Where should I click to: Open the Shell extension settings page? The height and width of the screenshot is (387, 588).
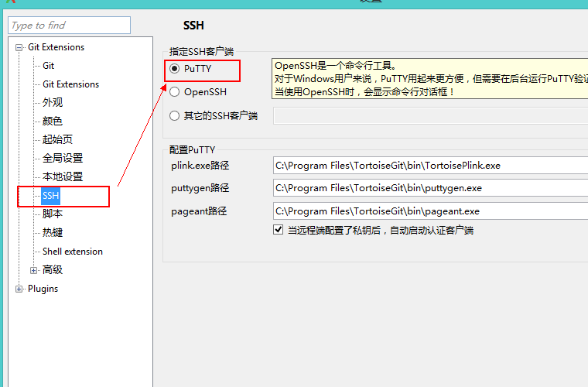coord(72,252)
